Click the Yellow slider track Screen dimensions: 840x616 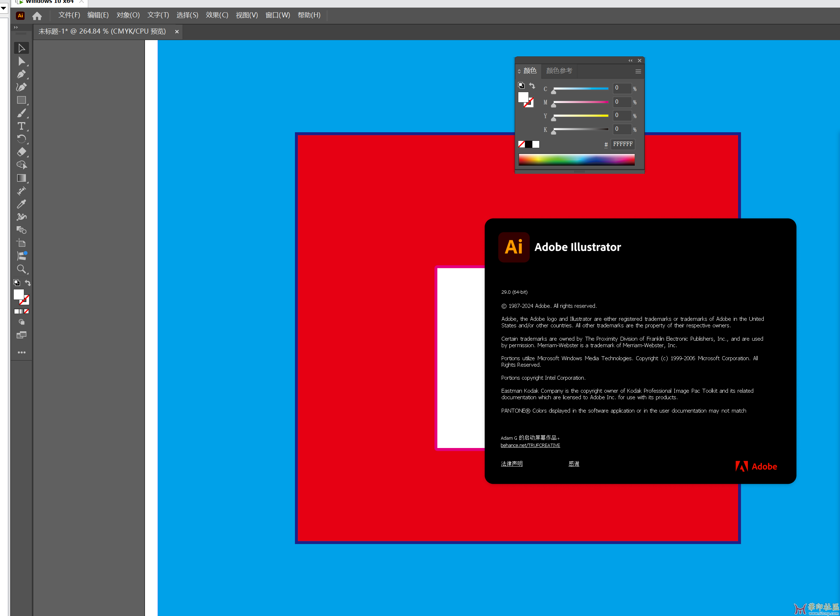coord(581,116)
